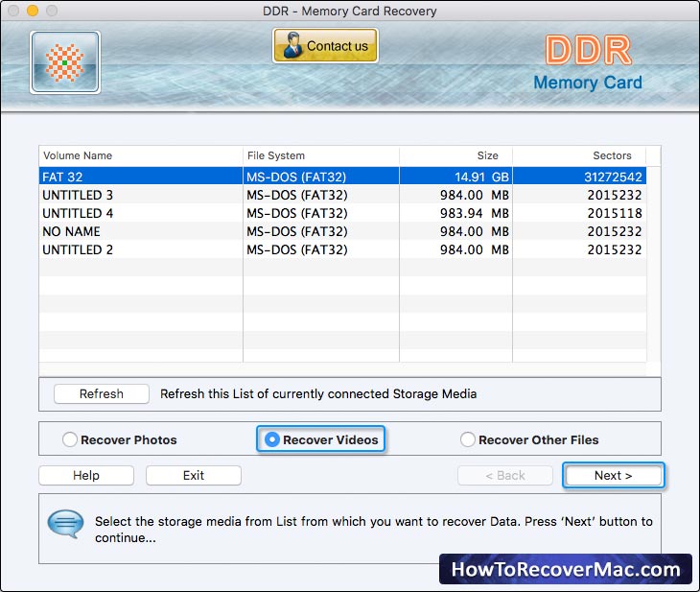
Task: Sort by File System column header
Action: (x=321, y=155)
